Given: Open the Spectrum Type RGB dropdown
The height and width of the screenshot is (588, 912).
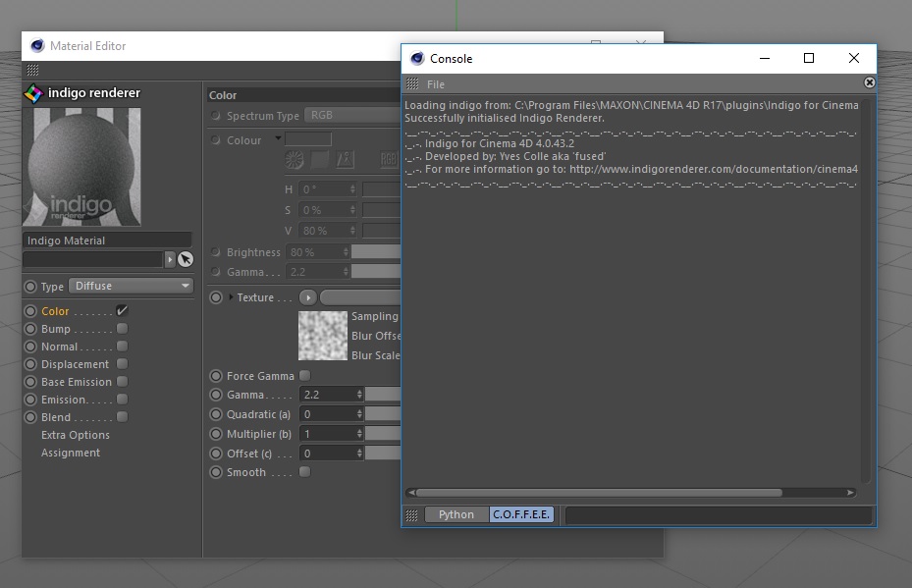Looking at the screenshot, I should point(351,116).
